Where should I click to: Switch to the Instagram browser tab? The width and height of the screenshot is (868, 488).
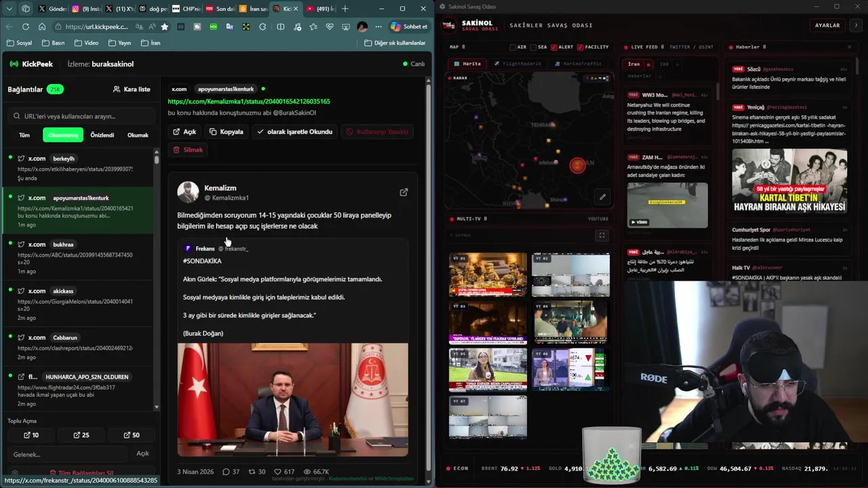[85, 9]
